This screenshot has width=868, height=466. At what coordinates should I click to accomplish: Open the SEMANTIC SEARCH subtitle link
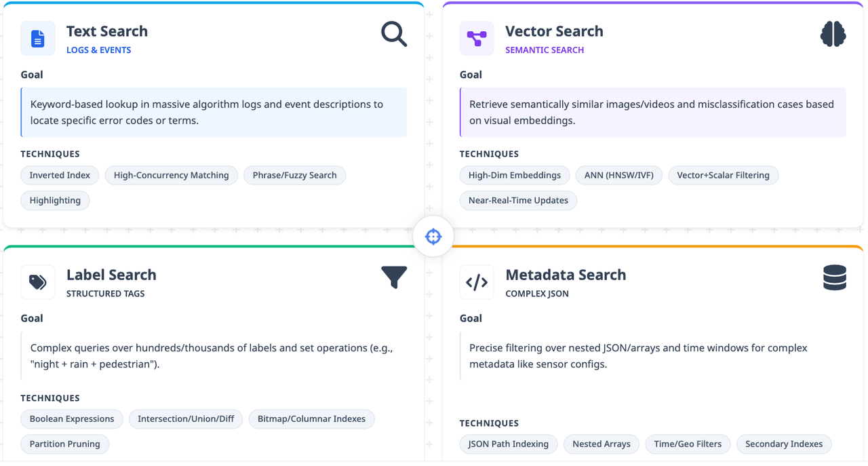[545, 50]
